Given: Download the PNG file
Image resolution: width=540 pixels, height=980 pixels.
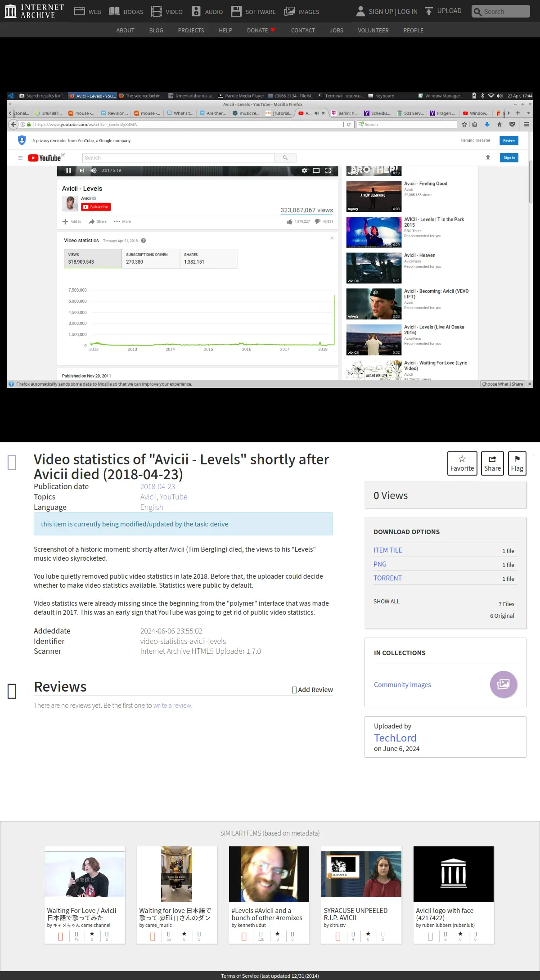Looking at the screenshot, I should point(380,564).
